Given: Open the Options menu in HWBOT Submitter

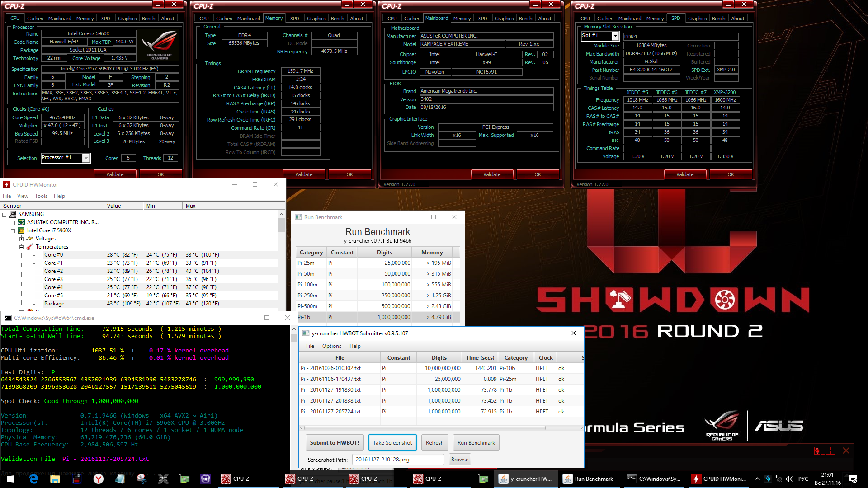Looking at the screenshot, I should 332,346.
